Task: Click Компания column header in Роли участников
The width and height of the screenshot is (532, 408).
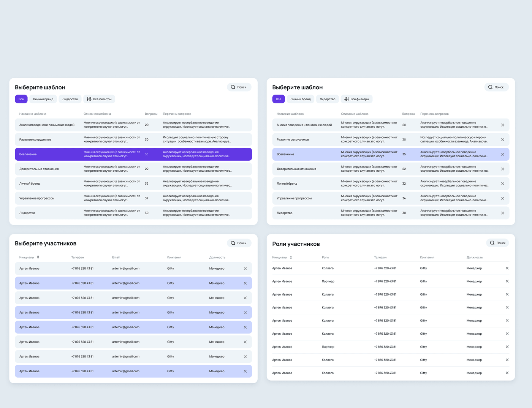Action: pyautogui.click(x=427, y=258)
